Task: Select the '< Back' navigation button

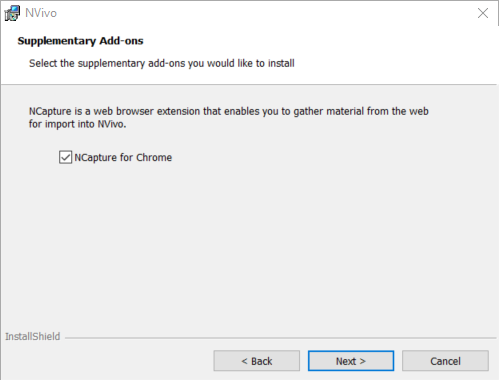Action: coord(257,361)
